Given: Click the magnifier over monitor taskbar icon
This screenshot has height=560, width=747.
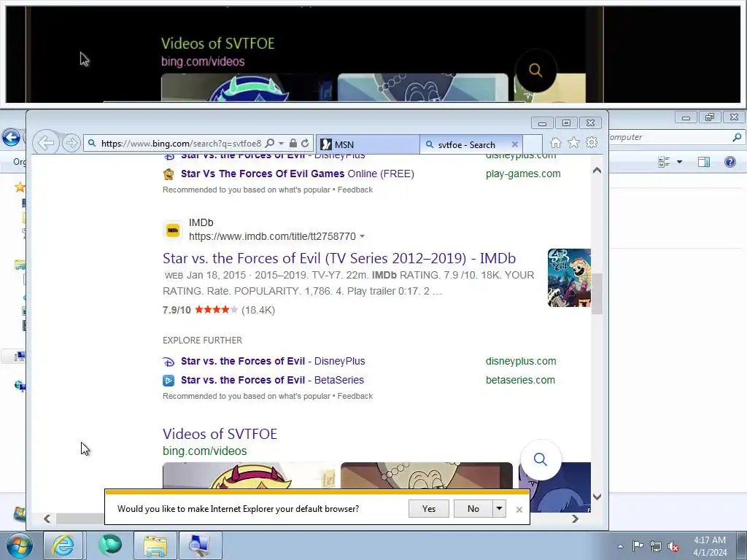Looking at the screenshot, I should pos(200,545).
